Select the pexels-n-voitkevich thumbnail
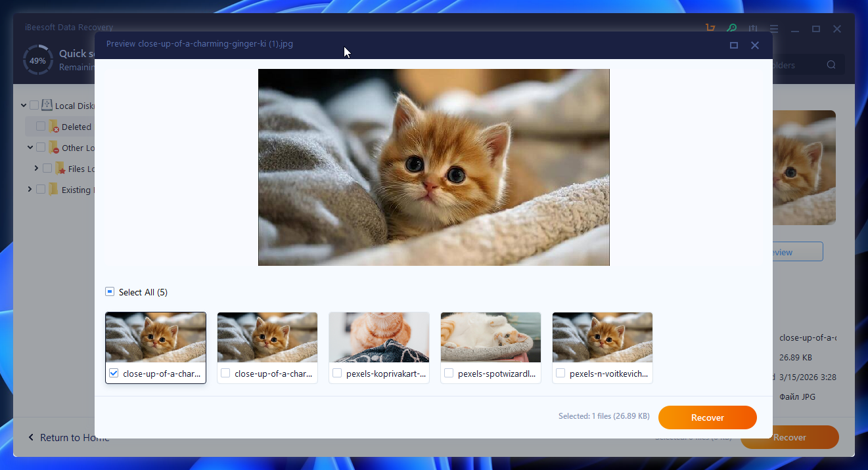This screenshot has width=868, height=470. tap(603, 337)
